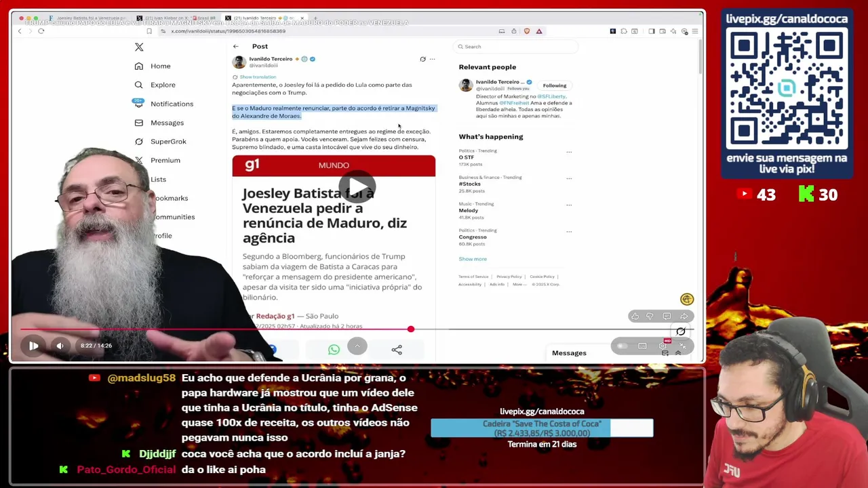Like the video with the thumbs-up icon
This screenshot has width=868, height=488.
click(x=635, y=317)
